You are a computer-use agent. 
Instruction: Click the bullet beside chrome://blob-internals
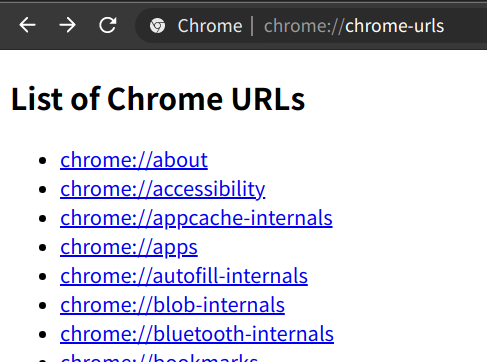[42, 305]
